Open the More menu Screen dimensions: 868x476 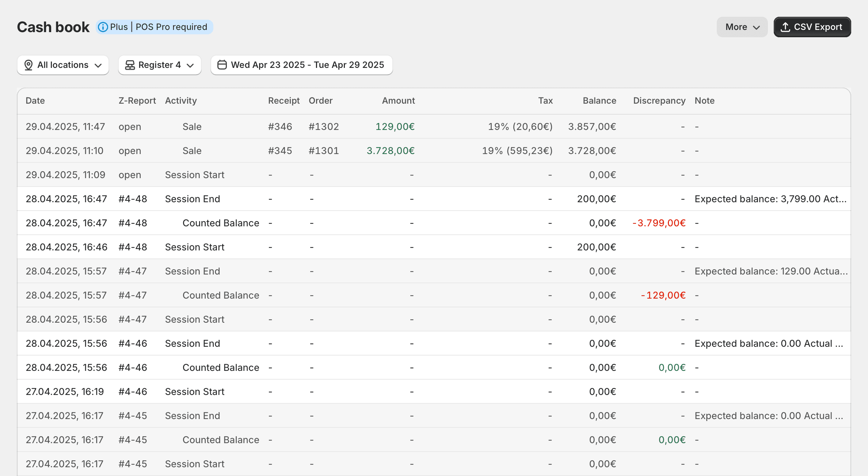pos(742,27)
